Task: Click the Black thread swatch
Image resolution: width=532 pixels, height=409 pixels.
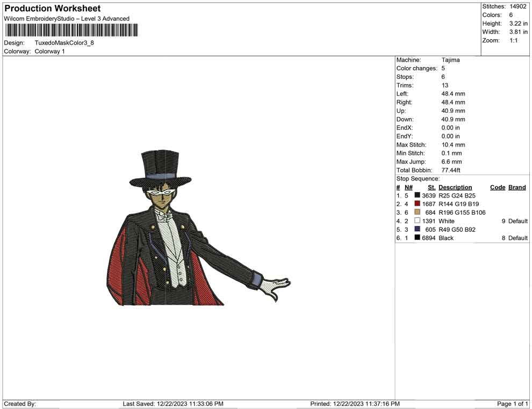Action: click(418, 238)
